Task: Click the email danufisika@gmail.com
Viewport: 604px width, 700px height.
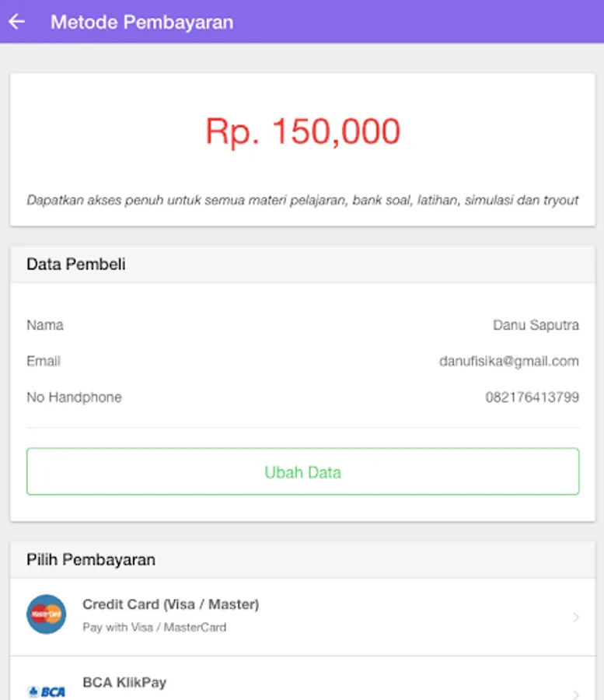Action: tap(508, 361)
